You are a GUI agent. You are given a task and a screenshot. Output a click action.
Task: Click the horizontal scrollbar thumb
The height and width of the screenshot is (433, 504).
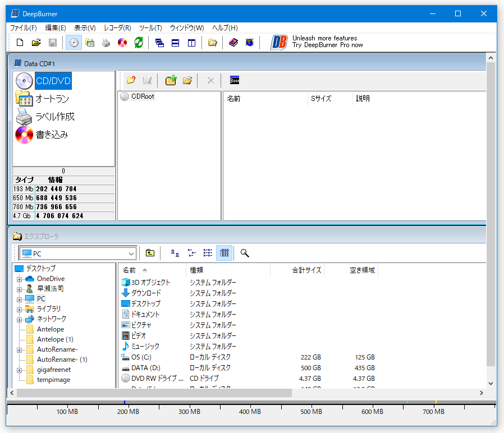click(154, 393)
